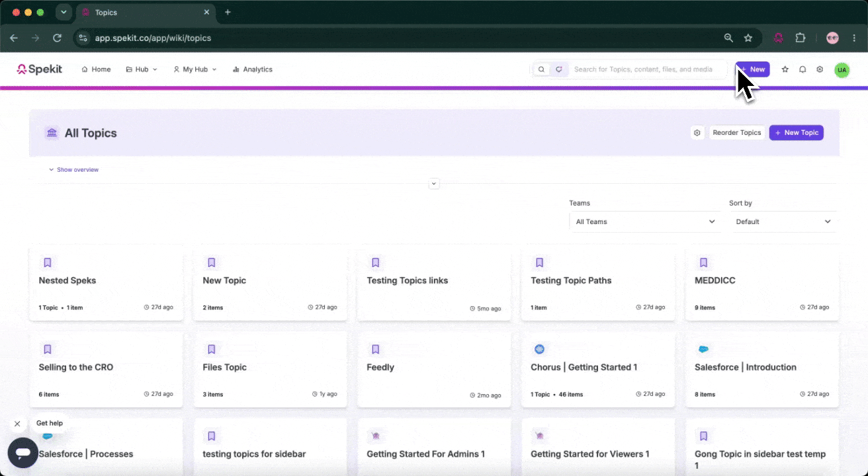
Task: Open Chrome profile avatar
Action: click(832, 38)
